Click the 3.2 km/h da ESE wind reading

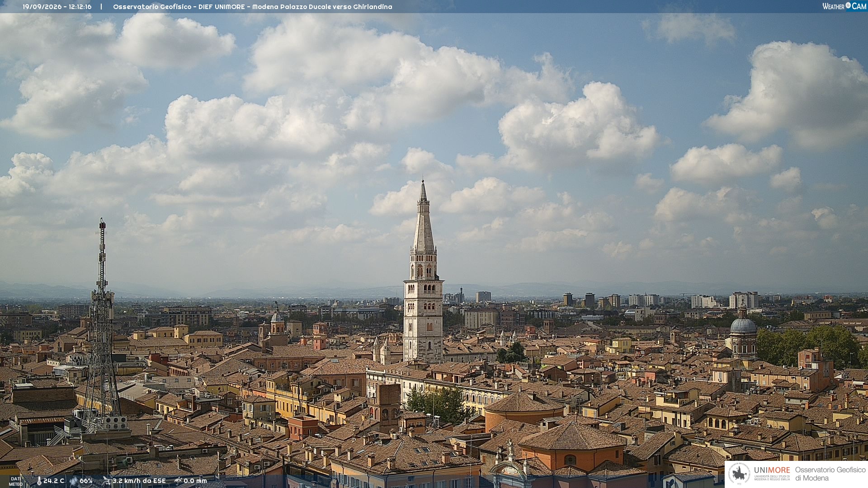coord(139,481)
